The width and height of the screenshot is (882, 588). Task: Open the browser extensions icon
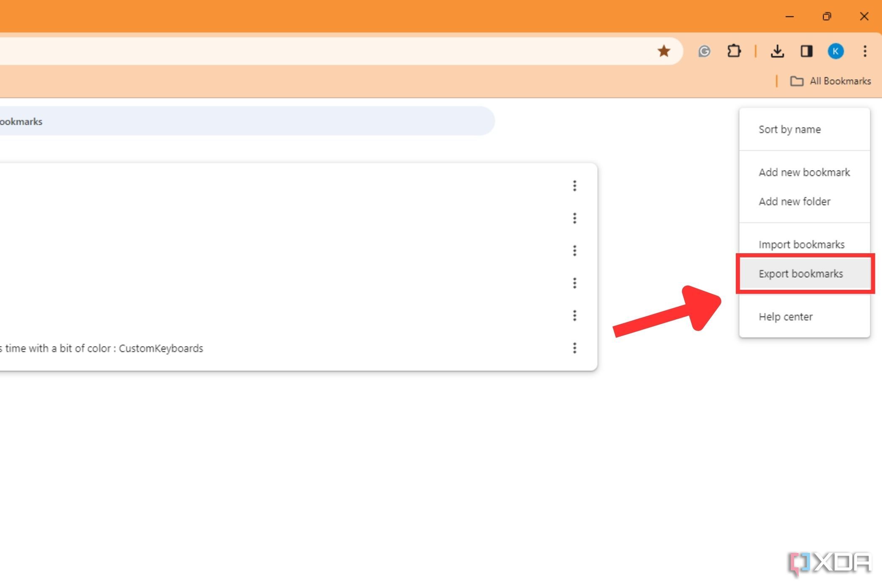click(x=734, y=51)
